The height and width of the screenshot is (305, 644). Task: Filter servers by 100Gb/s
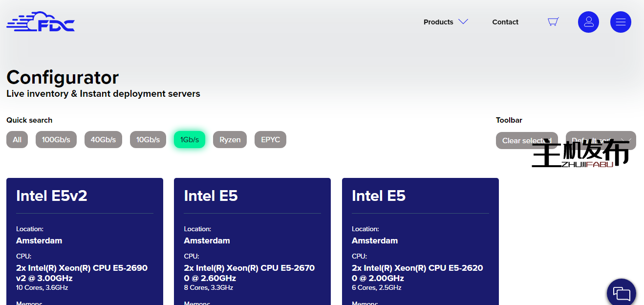click(56, 140)
